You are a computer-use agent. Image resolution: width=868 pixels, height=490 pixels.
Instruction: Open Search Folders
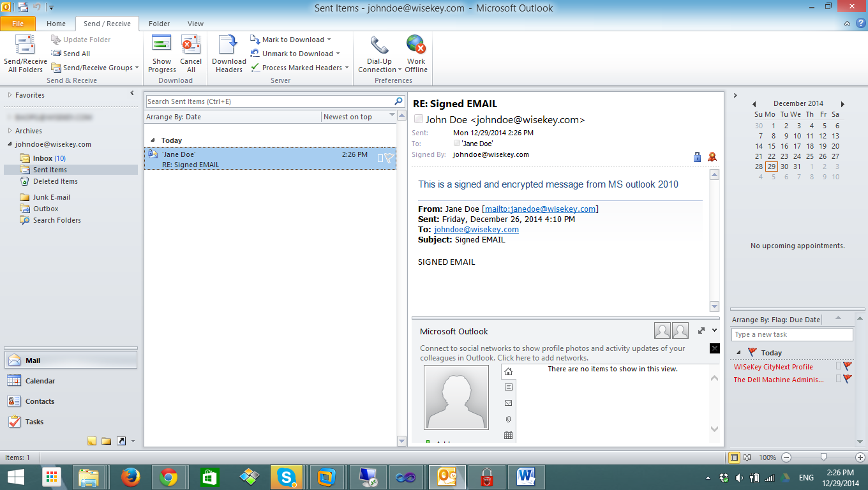(x=57, y=220)
